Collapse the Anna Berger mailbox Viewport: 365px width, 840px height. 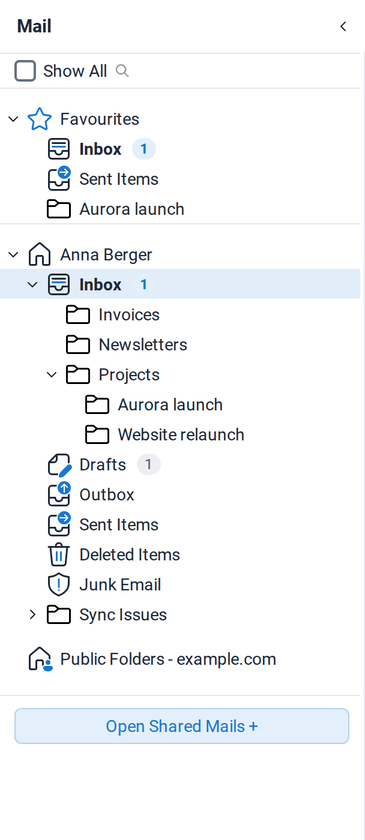click(x=13, y=254)
